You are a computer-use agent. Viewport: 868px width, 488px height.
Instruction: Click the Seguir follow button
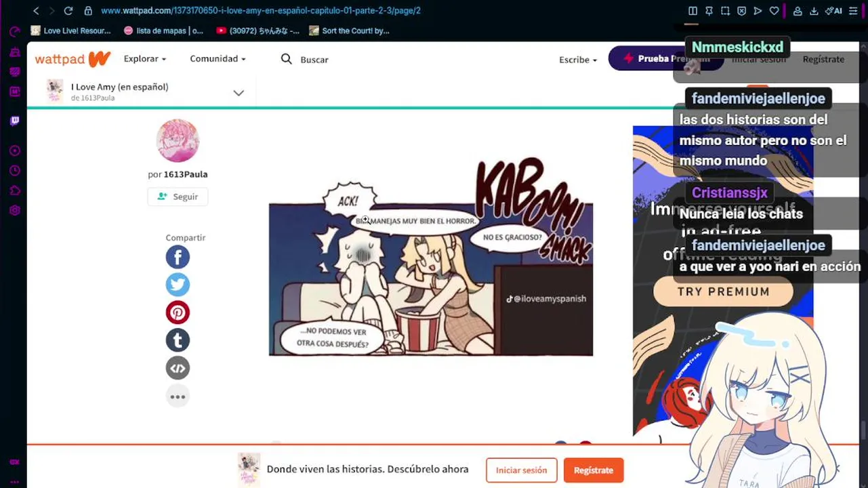click(x=178, y=197)
